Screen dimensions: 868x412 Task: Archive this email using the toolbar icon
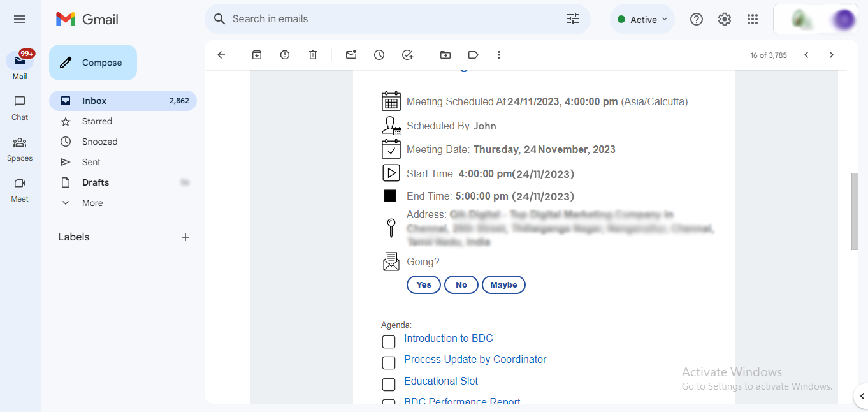click(257, 55)
